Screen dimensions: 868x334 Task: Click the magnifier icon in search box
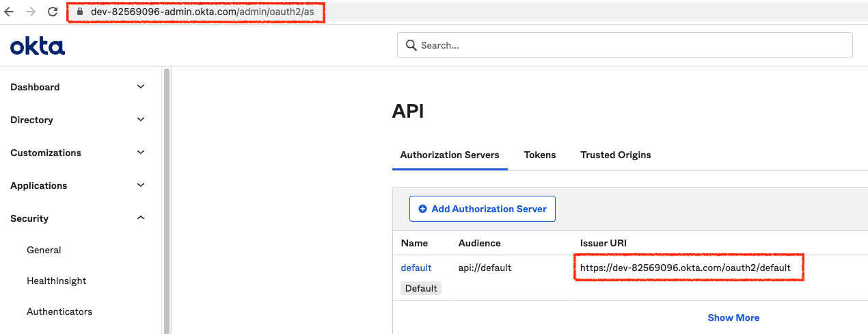pyautogui.click(x=411, y=45)
